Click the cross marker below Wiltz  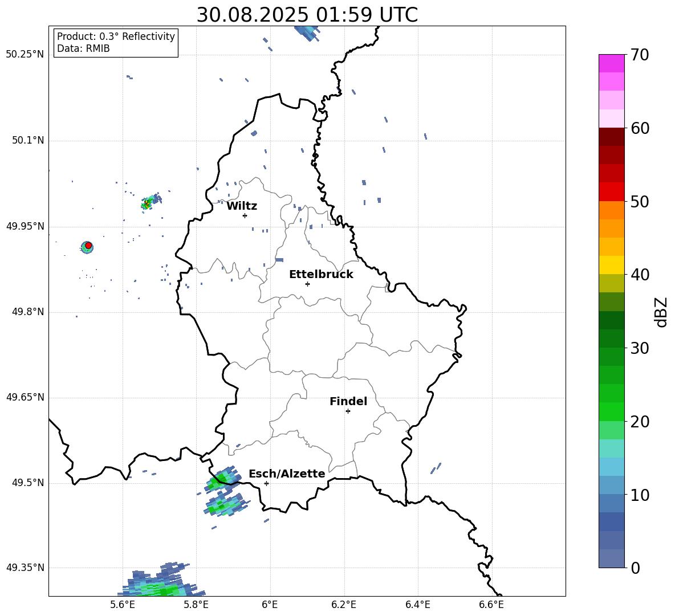245,215
